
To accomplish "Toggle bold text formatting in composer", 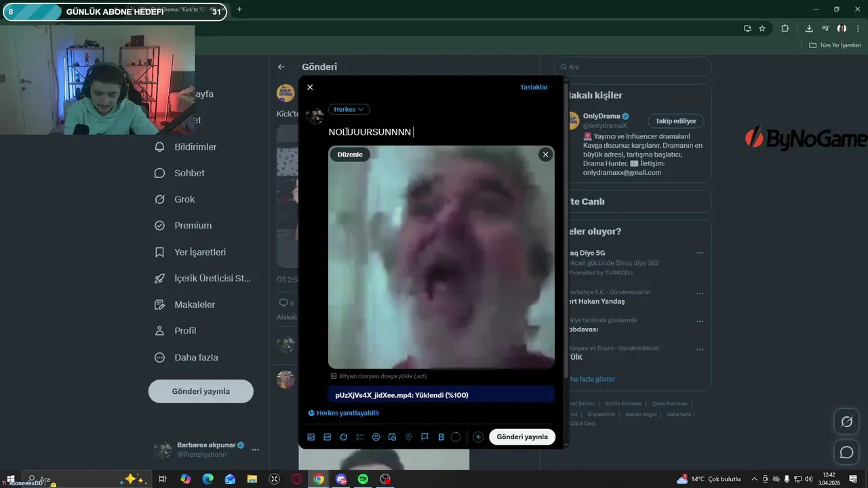I will coord(441,437).
